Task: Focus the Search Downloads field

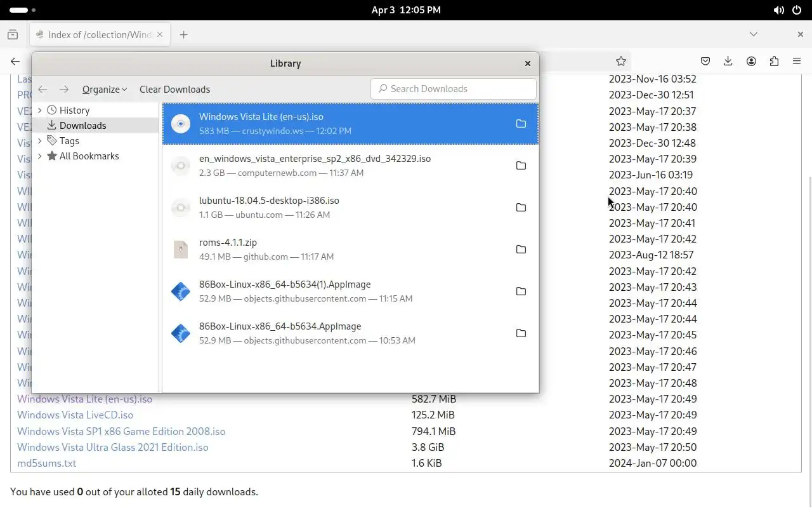Action: (454, 89)
